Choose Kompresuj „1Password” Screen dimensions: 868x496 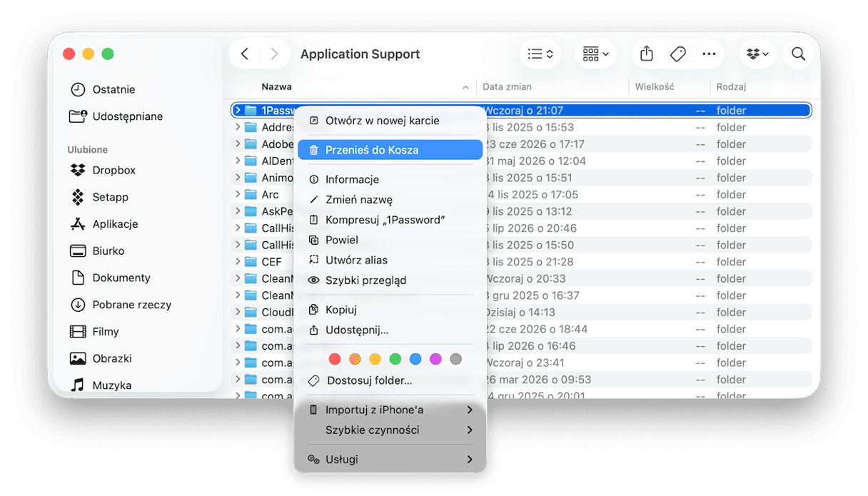pyautogui.click(x=390, y=220)
